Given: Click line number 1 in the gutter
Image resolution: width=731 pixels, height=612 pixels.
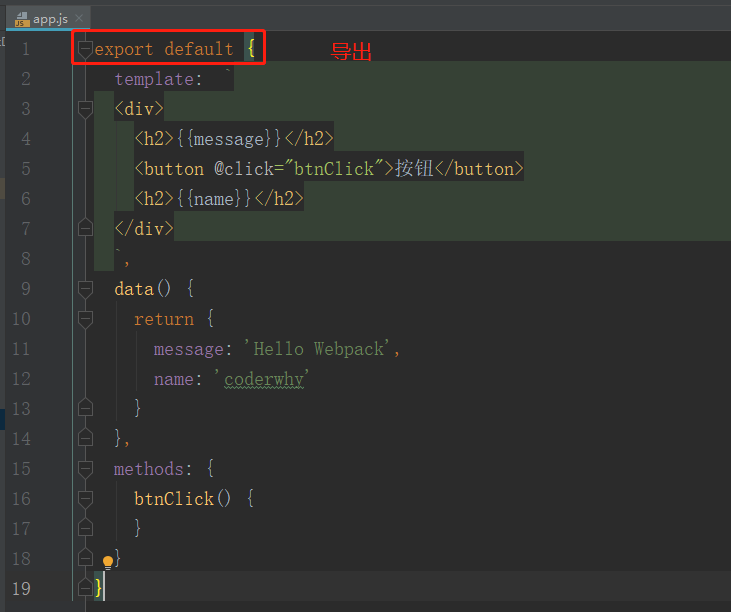Looking at the screenshot, I should [x=26, y=49].
